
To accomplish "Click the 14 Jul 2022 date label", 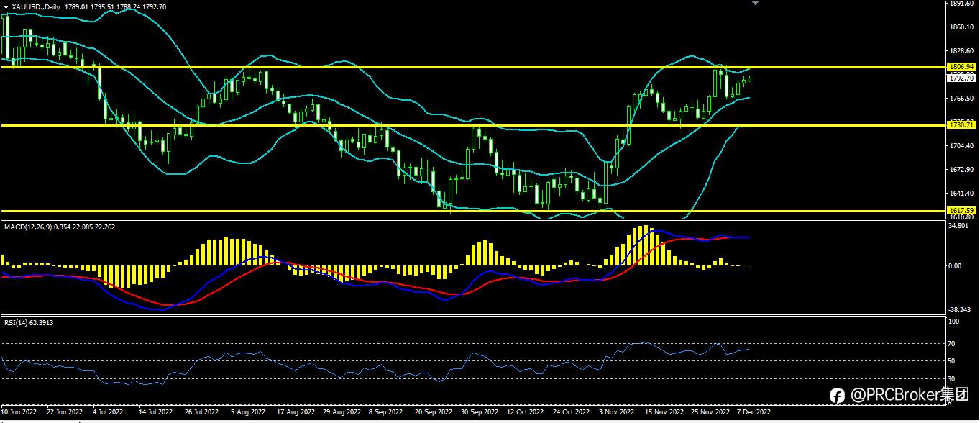I will click(155, 413).
